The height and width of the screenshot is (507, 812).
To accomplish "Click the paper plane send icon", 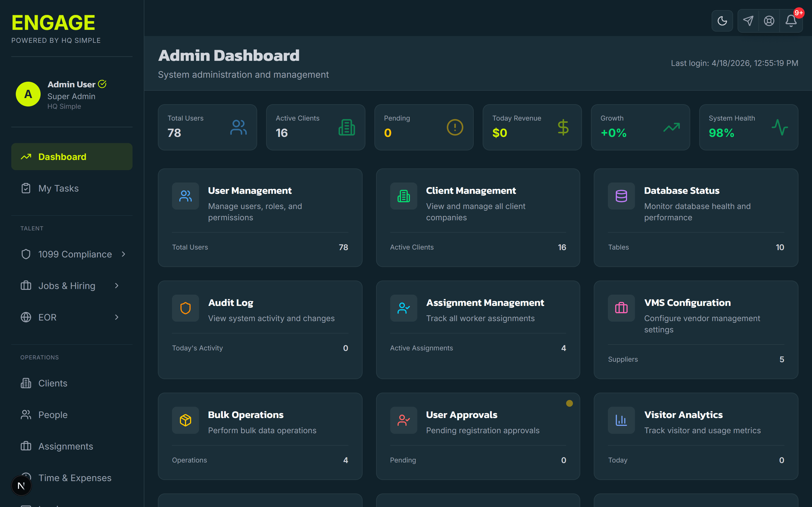I will pos(748,21).
